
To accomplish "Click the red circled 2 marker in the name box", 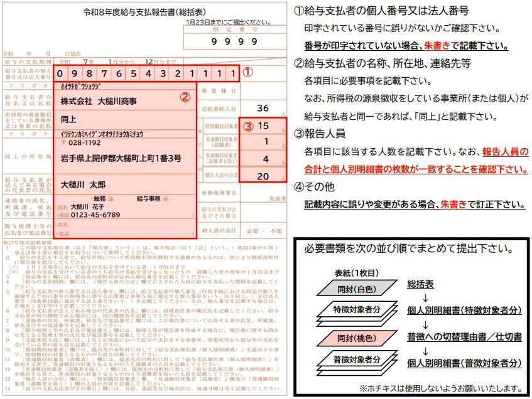I will 185,97.
